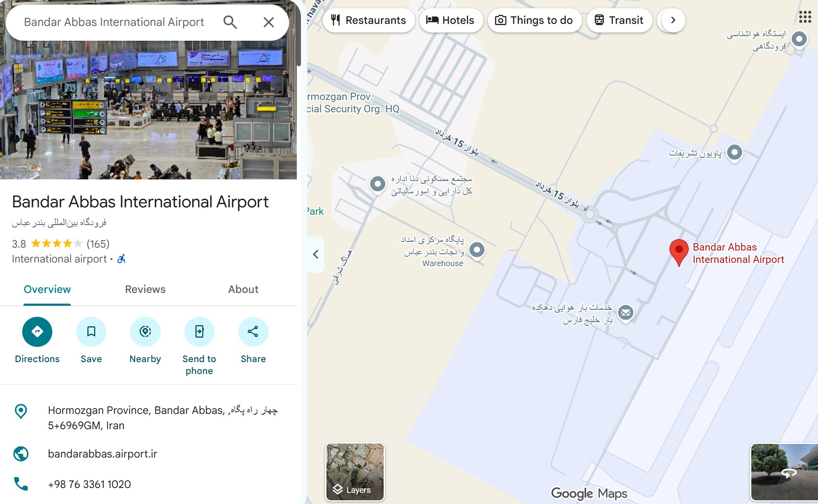Click the mail envelope marker on map
Image resolution: width=818 pixels, height=504 pixels.
coord(625,313)
